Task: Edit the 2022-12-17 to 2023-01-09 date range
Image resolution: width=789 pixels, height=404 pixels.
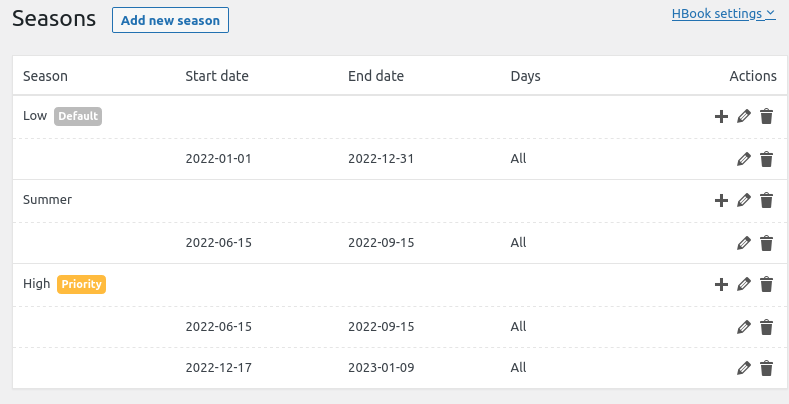Action: pyautogui.click(x=743, y=368)
